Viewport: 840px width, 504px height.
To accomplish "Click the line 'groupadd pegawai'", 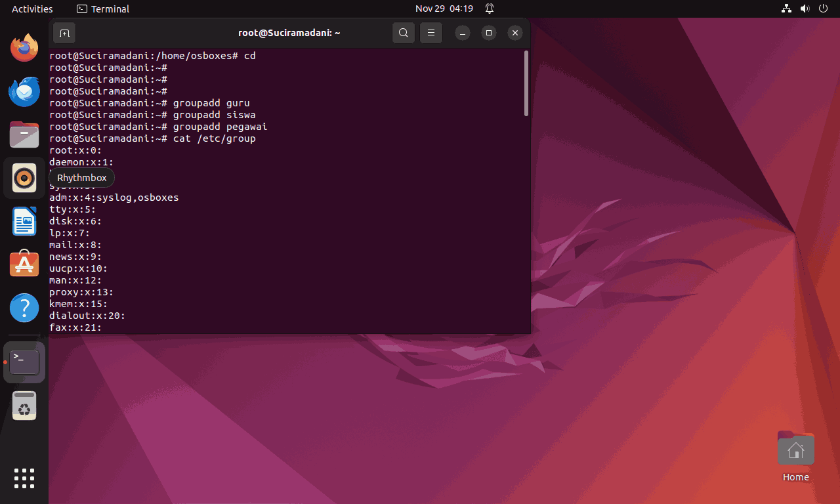I will pyautogui.click(x=158, y=127).
